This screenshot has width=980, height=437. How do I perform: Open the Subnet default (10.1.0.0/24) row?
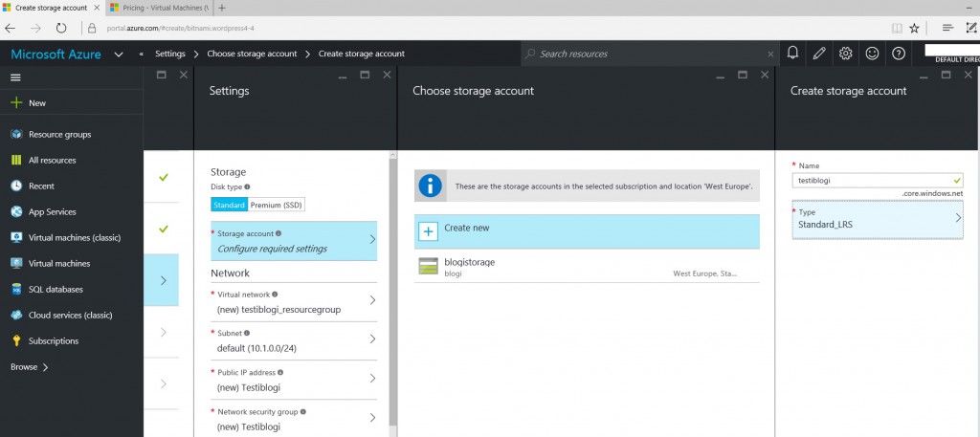[x=294, y=340]
